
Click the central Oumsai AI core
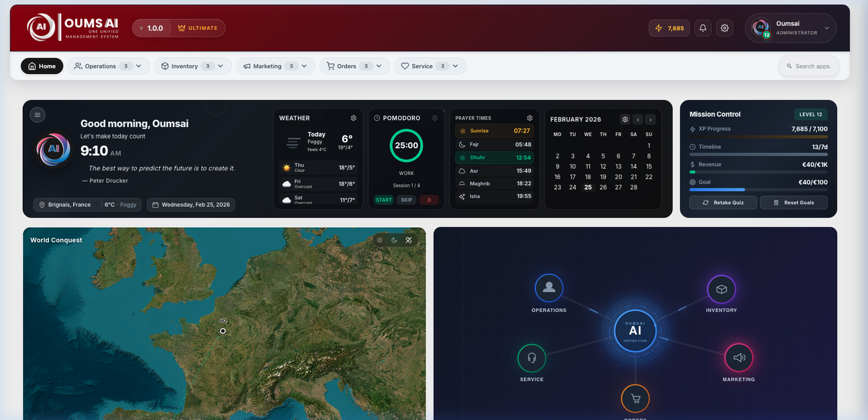point(635,331)
